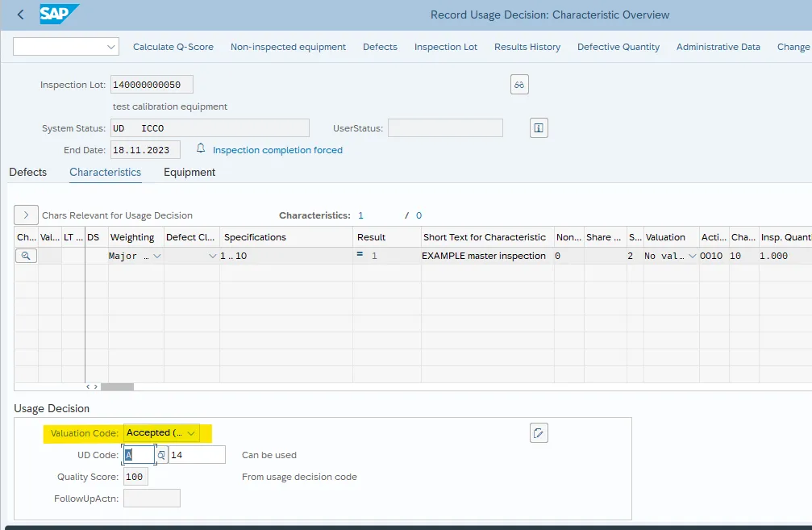Click the table horizontal scrollbar thumb
This screenshot has height=530, width=812.
tap(117, 387)
